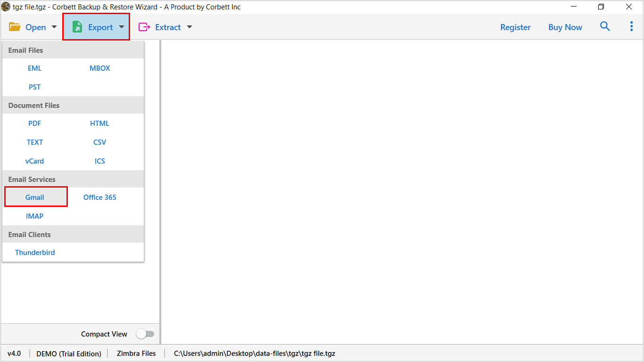Click the green Export file icon

[77, 27]
